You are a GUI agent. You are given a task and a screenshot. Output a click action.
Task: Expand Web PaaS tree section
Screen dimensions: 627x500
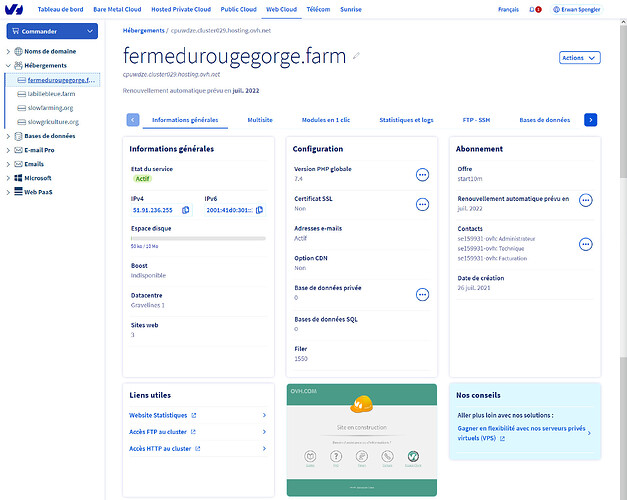(8, 192)
